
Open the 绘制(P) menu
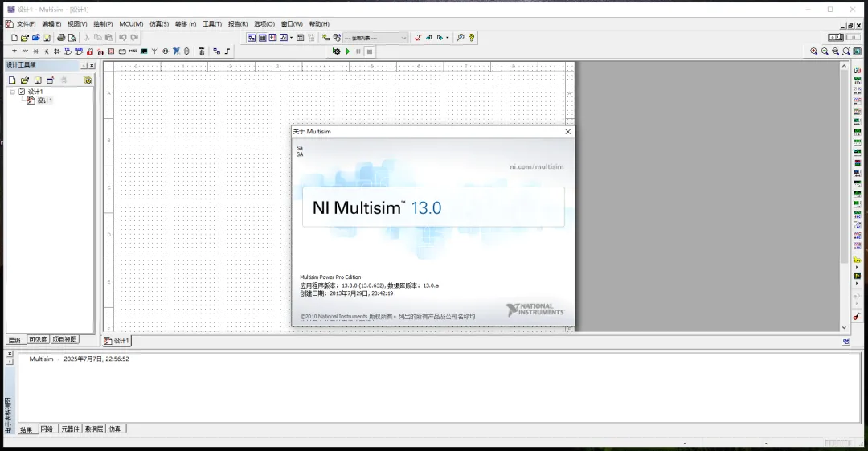pos(103,24)
